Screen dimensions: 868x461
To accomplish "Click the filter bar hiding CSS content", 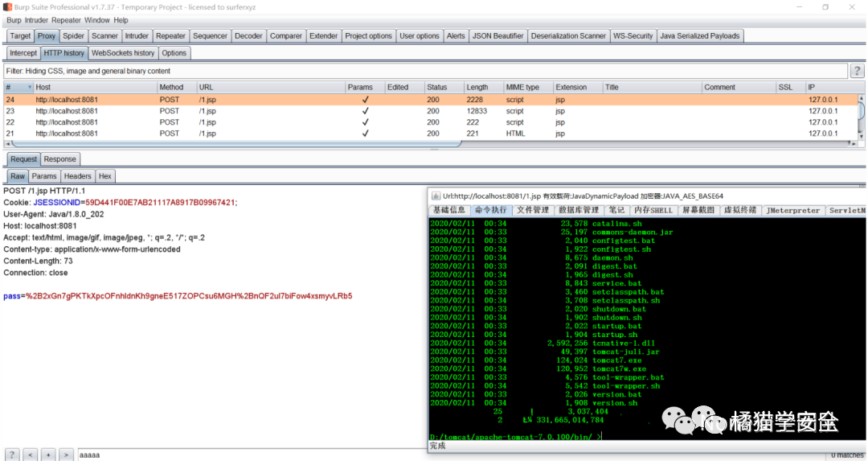I will 425,71.
